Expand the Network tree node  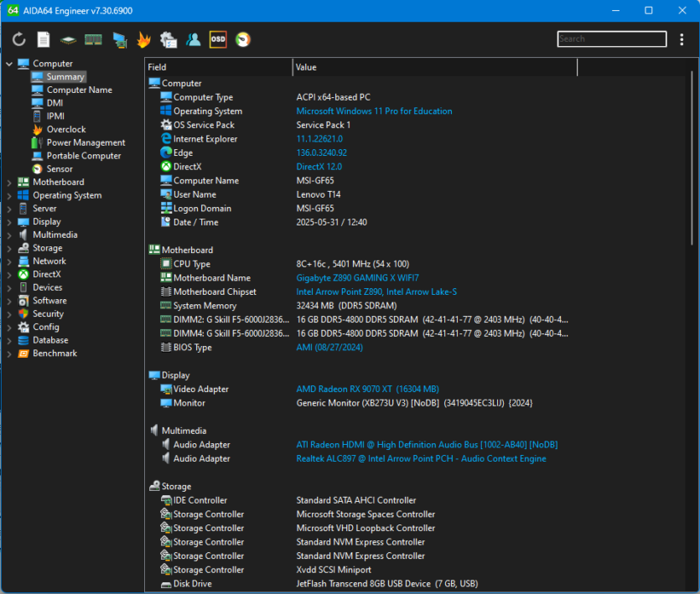pyautogui.click(x=9, y=261)
